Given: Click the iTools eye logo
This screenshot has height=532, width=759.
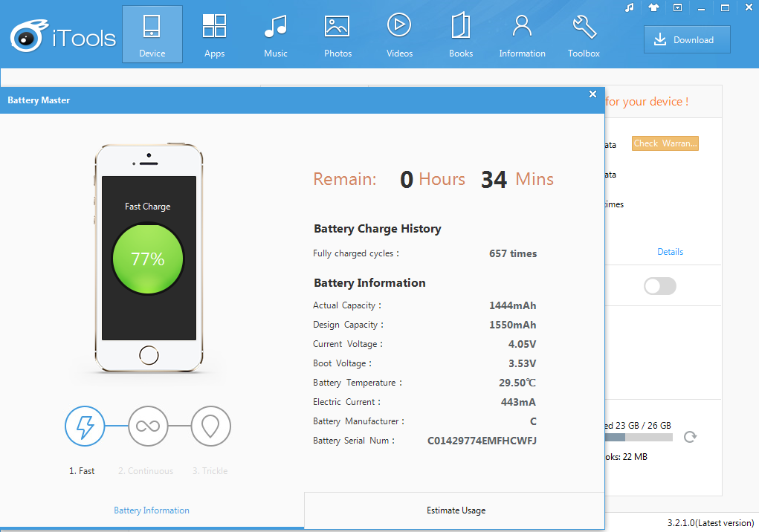Looking at the screenshot, I should 28,36.
